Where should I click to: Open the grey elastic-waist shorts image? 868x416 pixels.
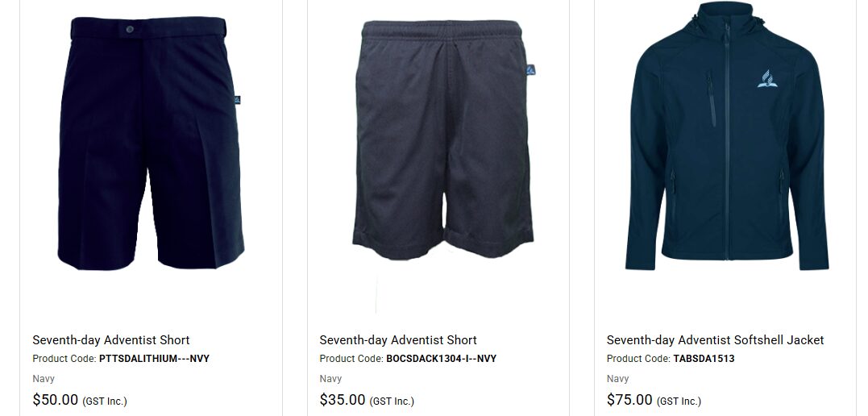(442, 139)
